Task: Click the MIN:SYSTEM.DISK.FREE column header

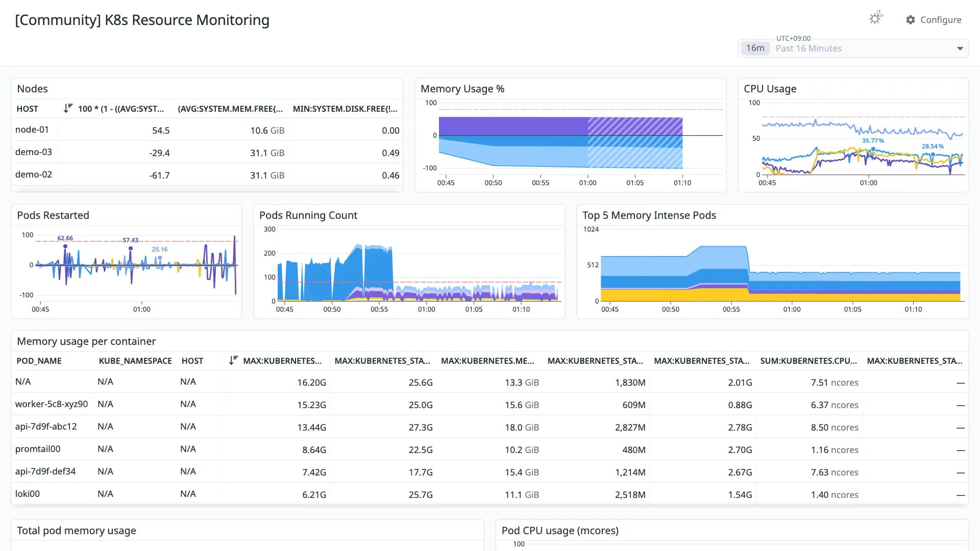Action: click(345, 109)
